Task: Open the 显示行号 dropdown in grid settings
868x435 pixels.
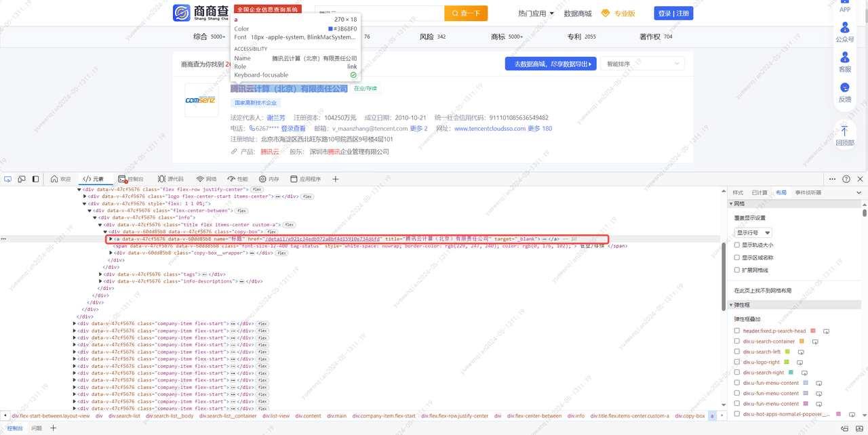Action: (x=753, y=232)
